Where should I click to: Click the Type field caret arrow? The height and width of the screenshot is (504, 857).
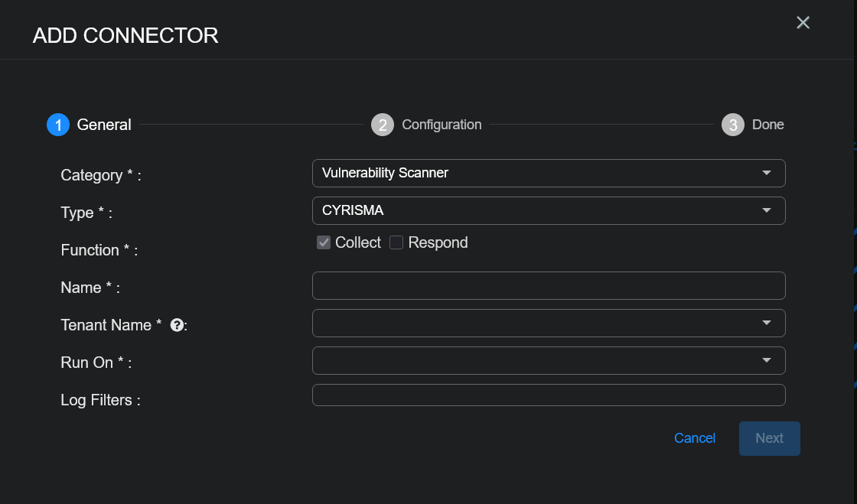(767, 210)
